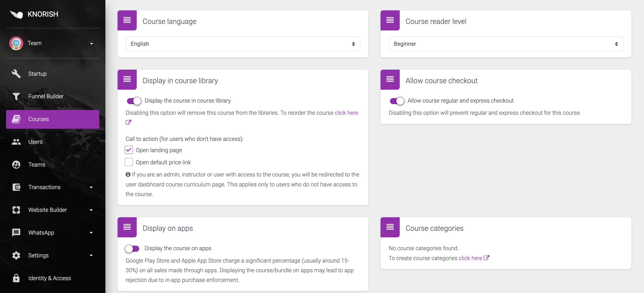644x293 pixels.
Task: Click the Courses book icon
Action: click(x=16, y=119)
